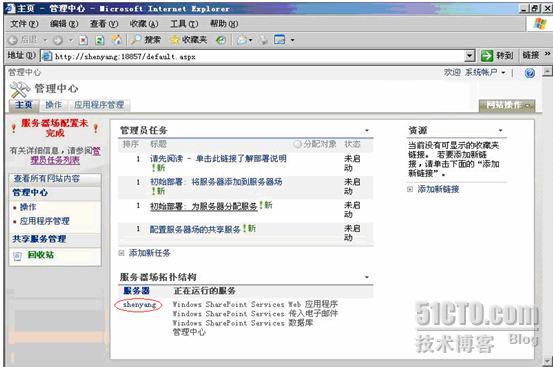Open task 将服务器添加到服务器场
This screenshot has height=367, width=553.
point(216,182)
